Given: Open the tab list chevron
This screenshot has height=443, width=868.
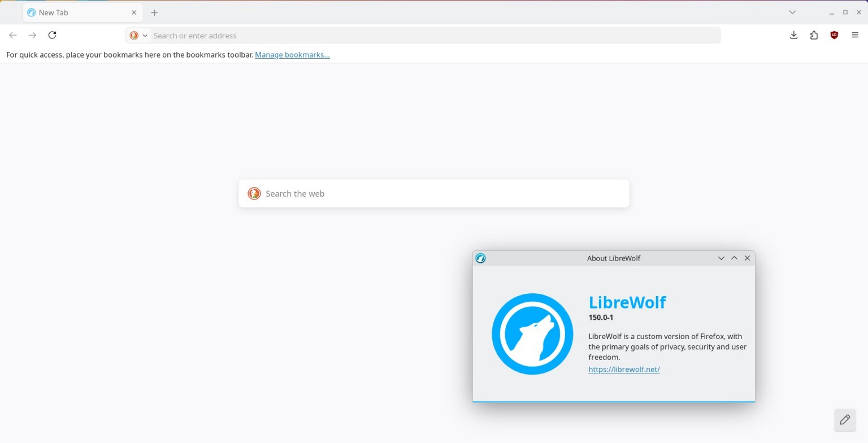Looking at the screenshot, I should coord(792,12).
